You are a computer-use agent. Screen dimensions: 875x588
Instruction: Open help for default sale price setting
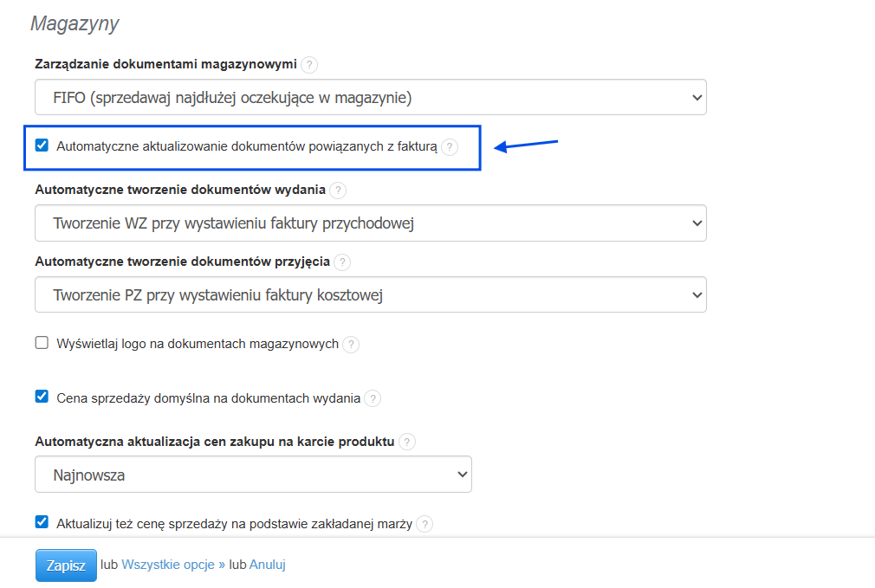coord(373,397)
